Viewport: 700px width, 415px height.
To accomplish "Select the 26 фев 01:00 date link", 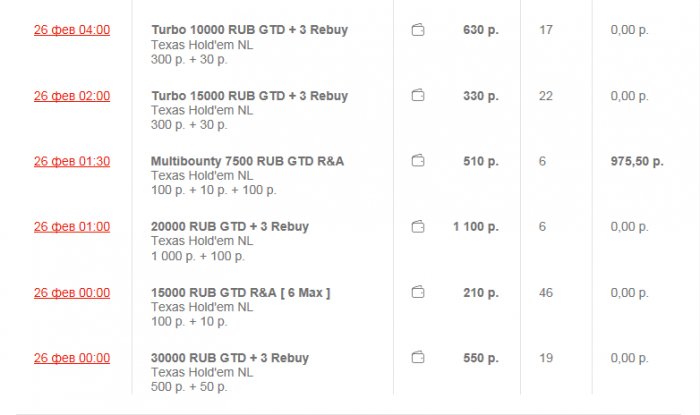I will (72, 227).
